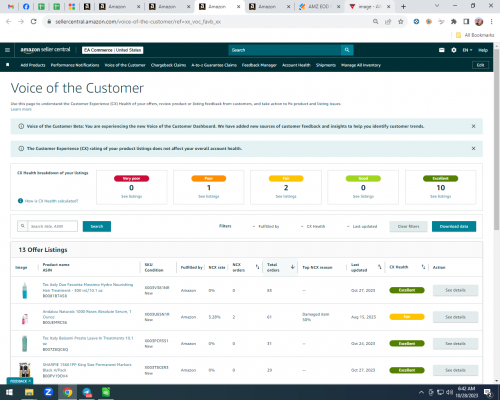The image size is (500, 400).
Task: Click the Andalou Naturals product thumbnail
Action: click(x=25, y=319)
